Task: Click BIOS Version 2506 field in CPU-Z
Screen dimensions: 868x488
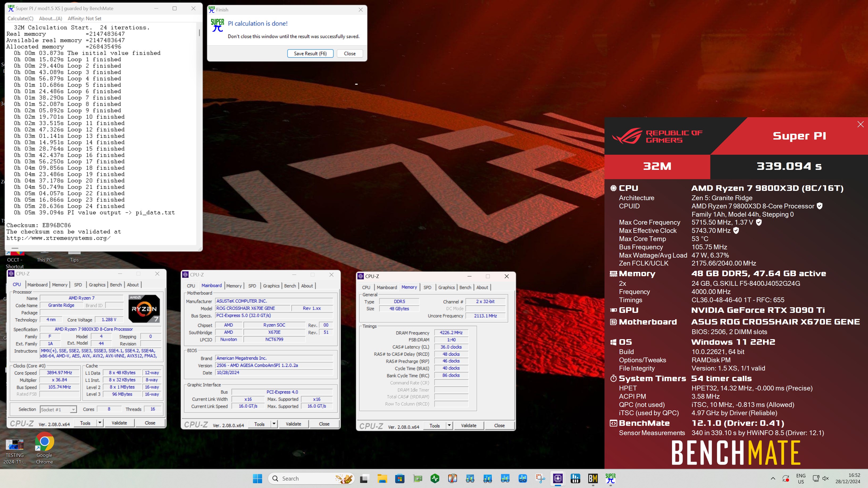Action: [x=274, y=365]
